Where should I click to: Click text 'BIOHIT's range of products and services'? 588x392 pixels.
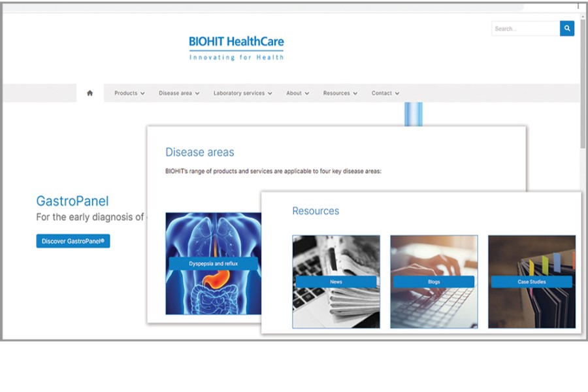(x=219, y=171)
